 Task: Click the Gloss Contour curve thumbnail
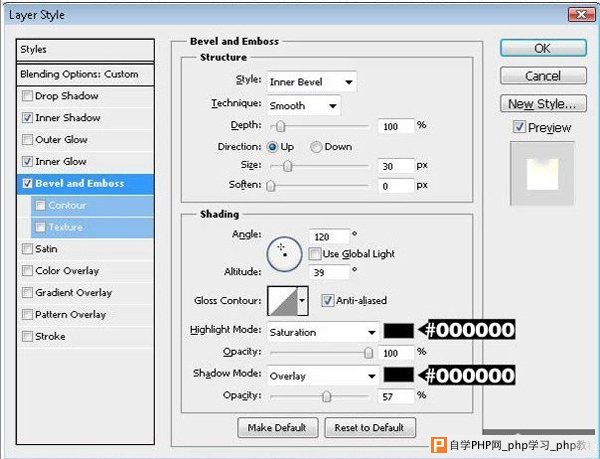[282, 301]
